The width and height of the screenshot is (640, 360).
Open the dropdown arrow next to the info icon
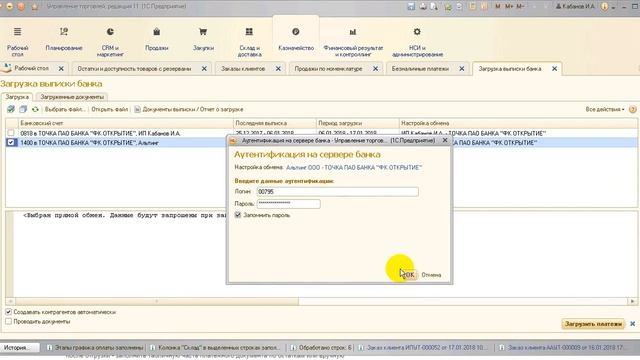tap(613, 7)
